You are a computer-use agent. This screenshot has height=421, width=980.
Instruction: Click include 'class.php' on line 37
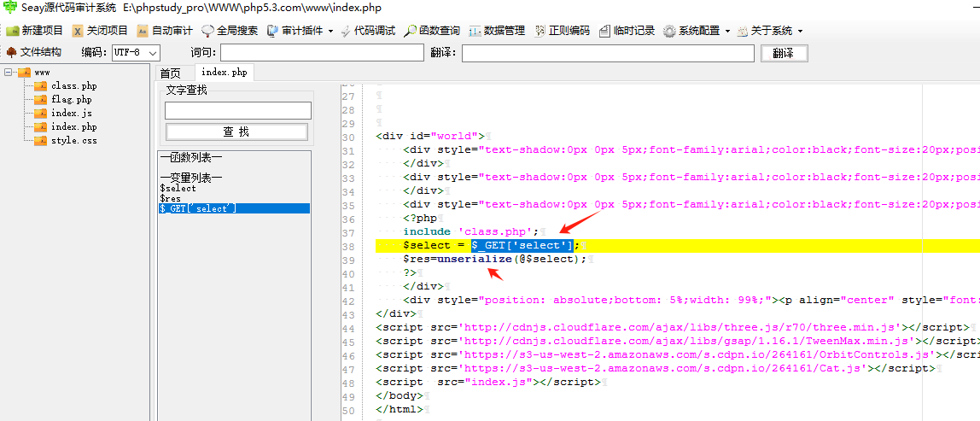[470, 232]
